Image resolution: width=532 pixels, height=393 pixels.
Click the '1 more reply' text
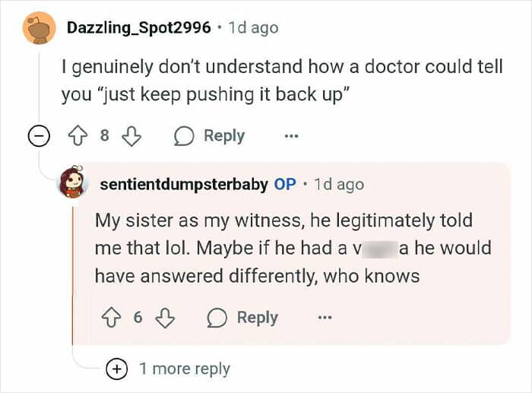tap(184, 369)
